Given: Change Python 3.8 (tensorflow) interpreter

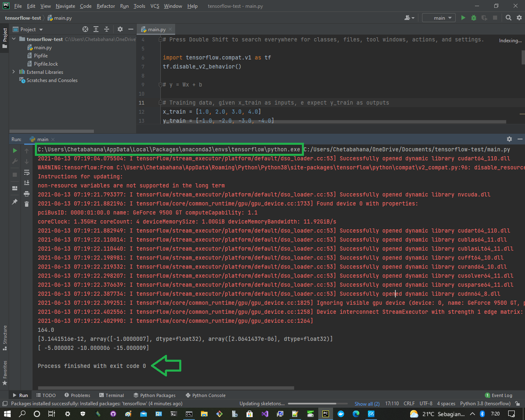Looking at the screenshot, I should pyautogui.click(x=485, y=404).
